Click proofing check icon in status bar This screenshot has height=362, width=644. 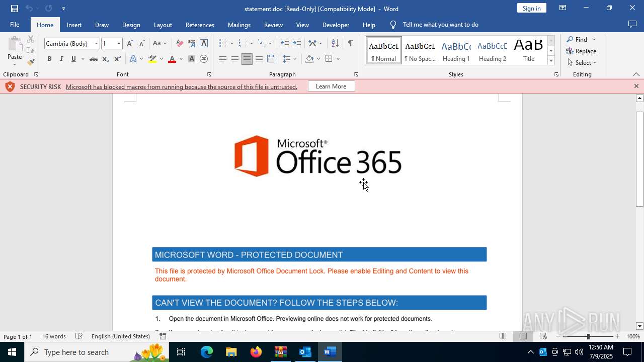coord(79,336)
